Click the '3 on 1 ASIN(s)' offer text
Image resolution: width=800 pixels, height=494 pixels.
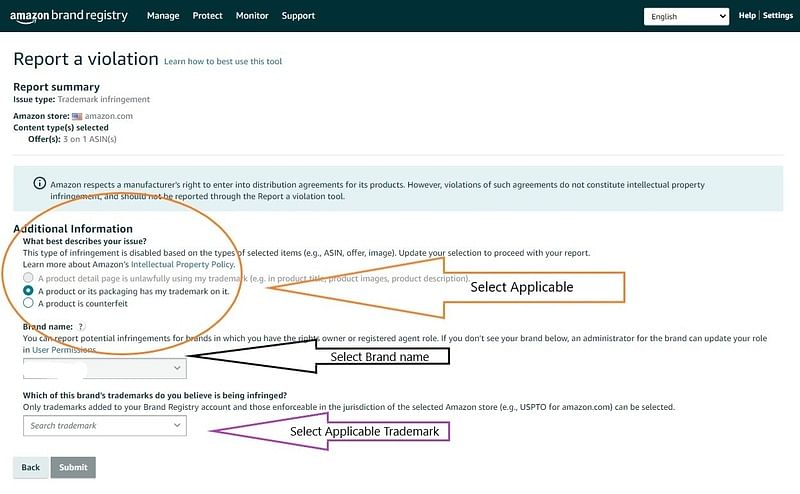(90, 139)
